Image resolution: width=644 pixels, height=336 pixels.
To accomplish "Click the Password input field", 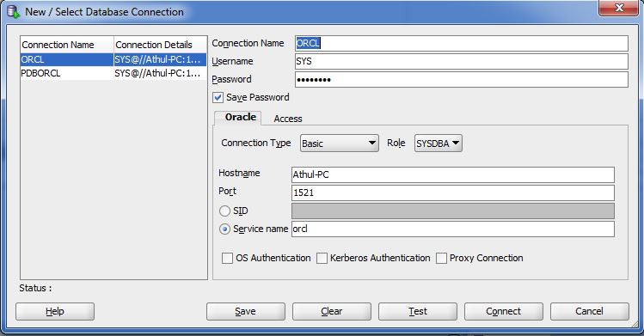I will point(462,80).
